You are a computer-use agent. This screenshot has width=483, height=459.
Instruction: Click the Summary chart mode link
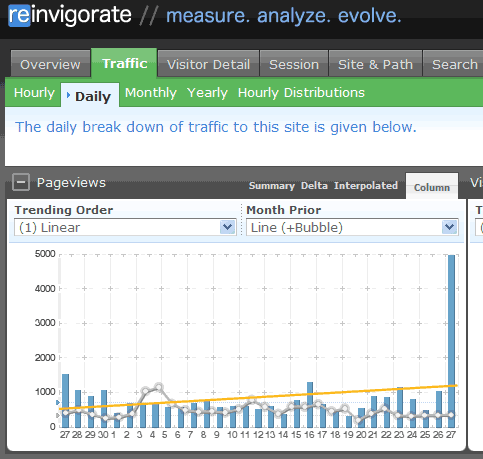tap(272, 186)
